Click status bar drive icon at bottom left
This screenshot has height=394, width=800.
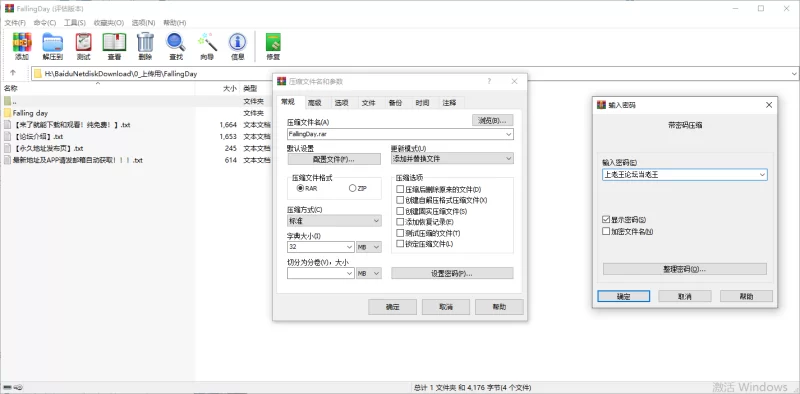(7, 388)
